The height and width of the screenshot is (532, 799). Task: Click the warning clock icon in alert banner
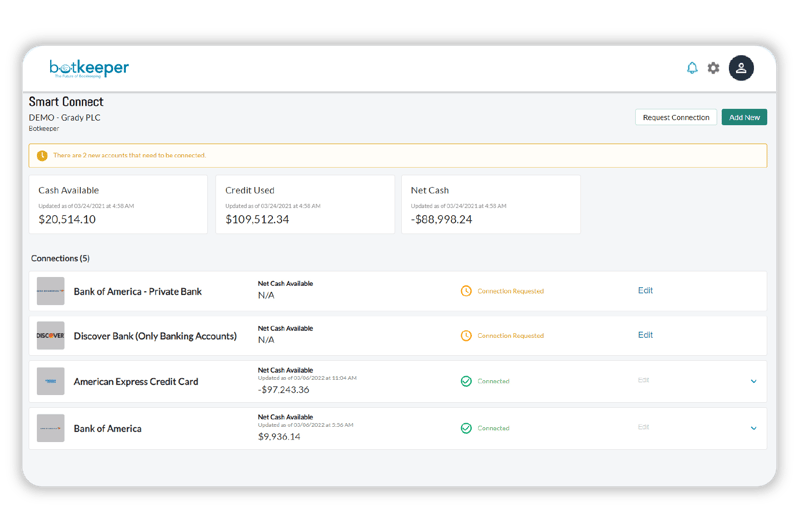[x=42, y=156]
